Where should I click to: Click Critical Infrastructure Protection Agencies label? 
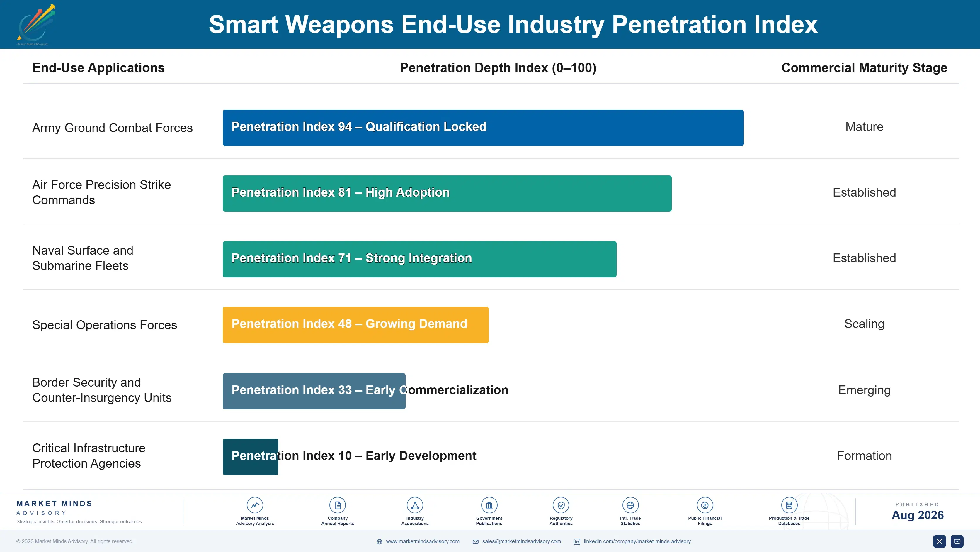[x=89, y=456]
